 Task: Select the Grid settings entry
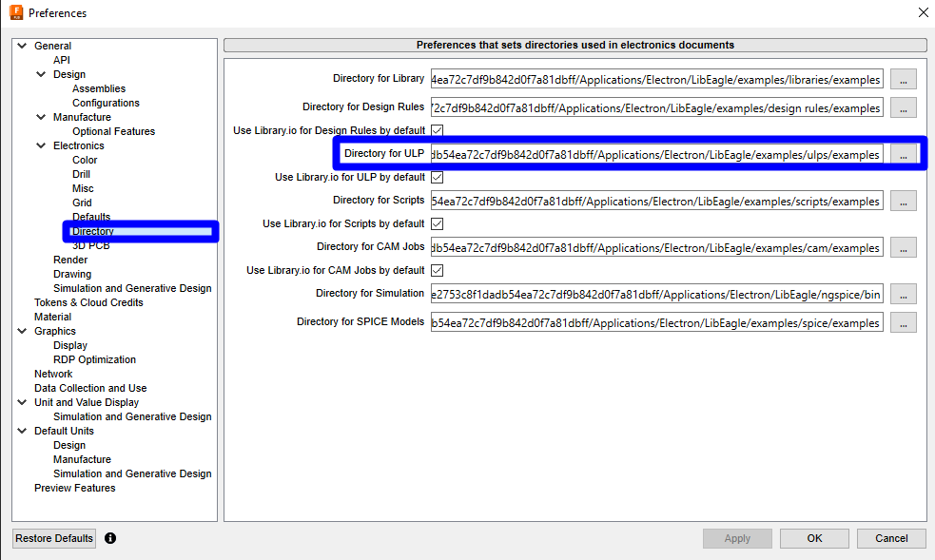click(82, 203)
